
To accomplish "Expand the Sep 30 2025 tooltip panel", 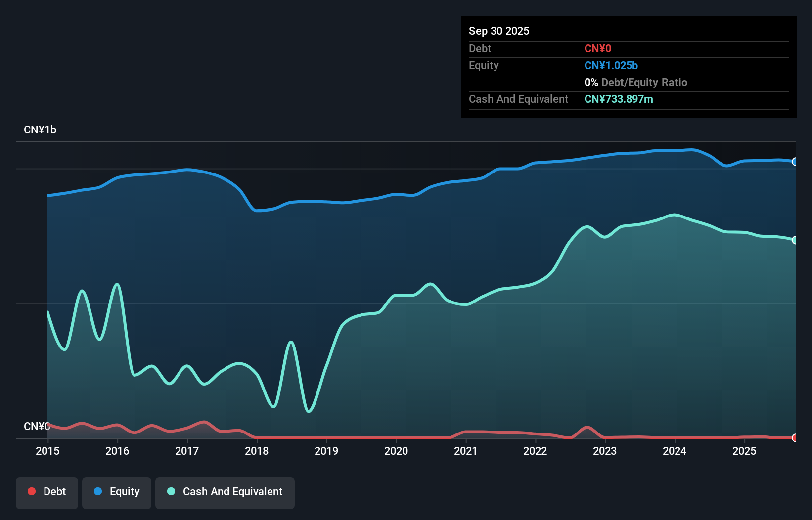I will pos(499,31).
